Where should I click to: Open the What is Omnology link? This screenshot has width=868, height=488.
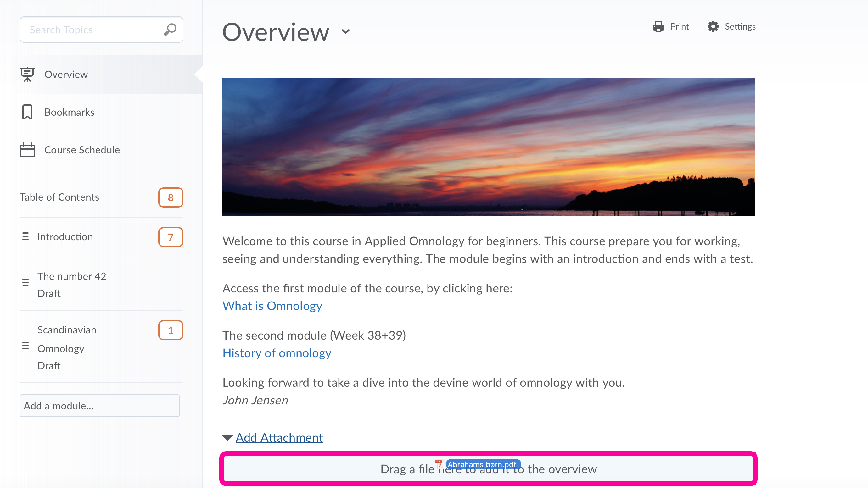(272, 306)
